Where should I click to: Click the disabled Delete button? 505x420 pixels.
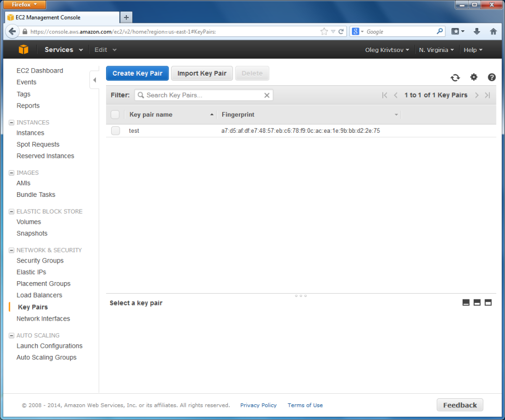pyautogui.click(x=252, y=73)
